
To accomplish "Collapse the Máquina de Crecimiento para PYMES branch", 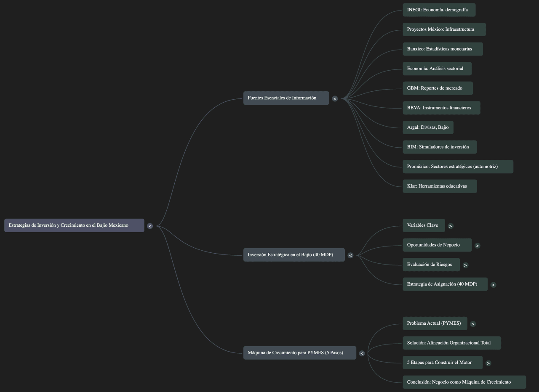I will (362, 353).
